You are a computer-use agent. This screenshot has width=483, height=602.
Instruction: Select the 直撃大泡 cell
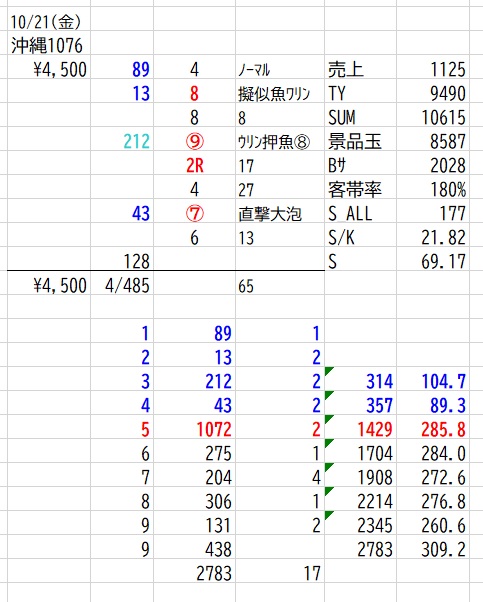(x=270, y=214)
